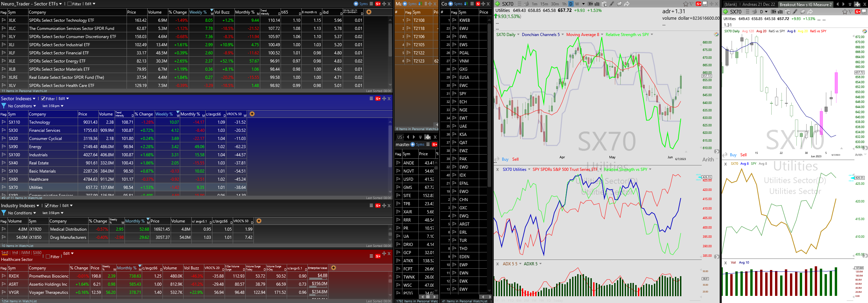Click the blue Syms plus in Sector ETFs panel

[x=356, y=4]
